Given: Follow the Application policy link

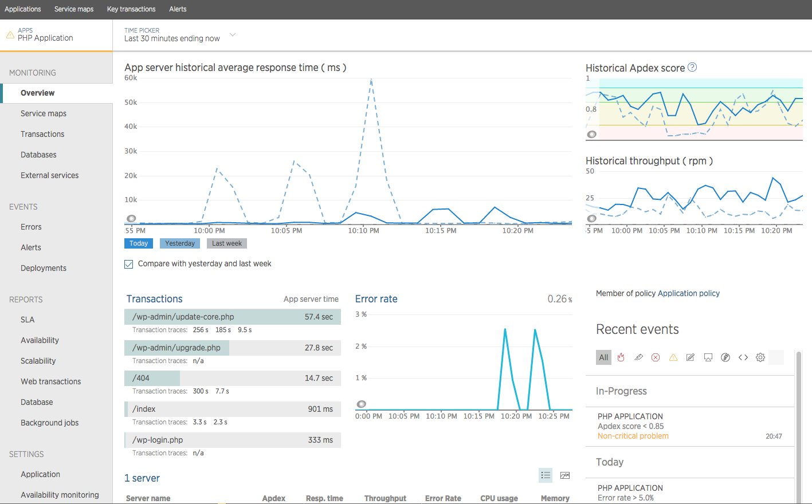Looking at the screenshot, I should 688,293.
